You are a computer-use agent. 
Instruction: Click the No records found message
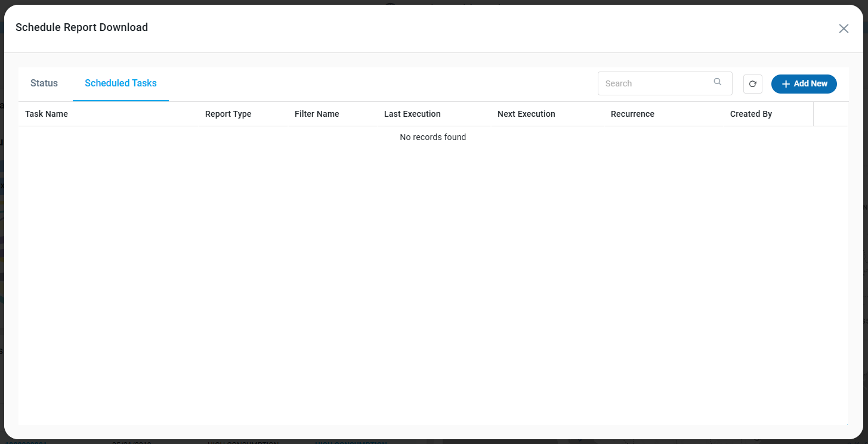[433, 137]
